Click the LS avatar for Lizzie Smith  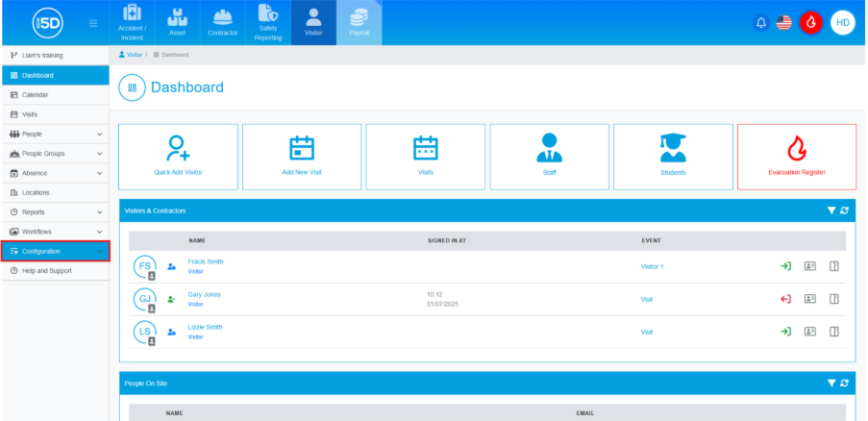(145, 332)
